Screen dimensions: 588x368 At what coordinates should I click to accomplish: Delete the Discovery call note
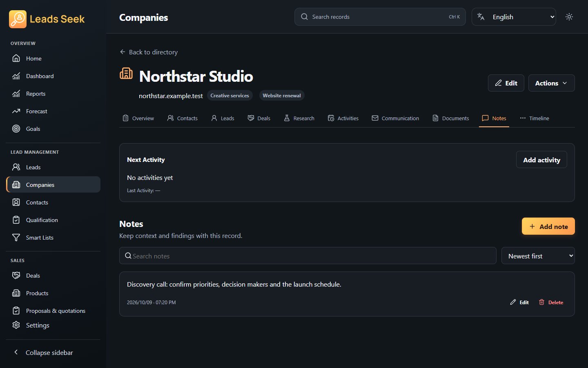pos(551,302)
